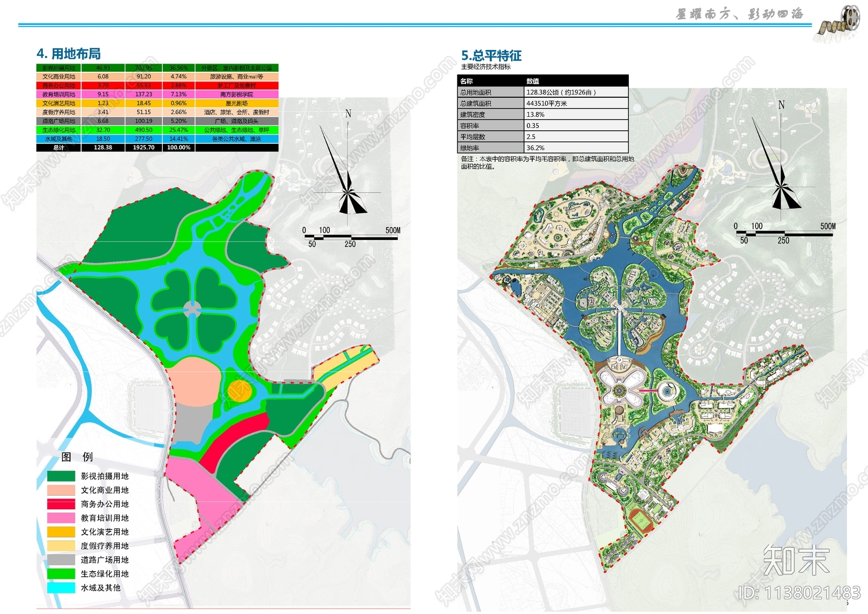This screenshot has width=868, height=614.
Task: Click the '5.总平特征' section heading
Action: (x=491, y=55)
